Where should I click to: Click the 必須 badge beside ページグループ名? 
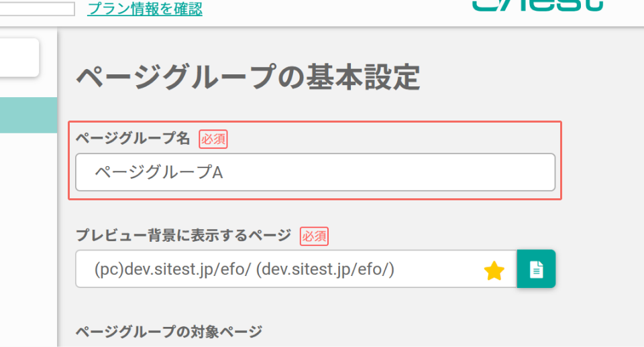pyautogui.click(x=213, y=139)
